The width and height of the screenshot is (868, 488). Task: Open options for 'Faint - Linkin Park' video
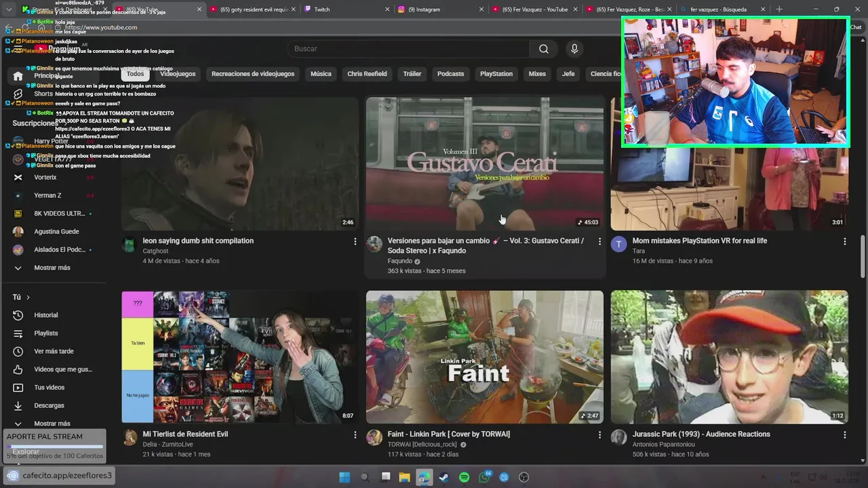pyautogui.click(x=599, y=434)
